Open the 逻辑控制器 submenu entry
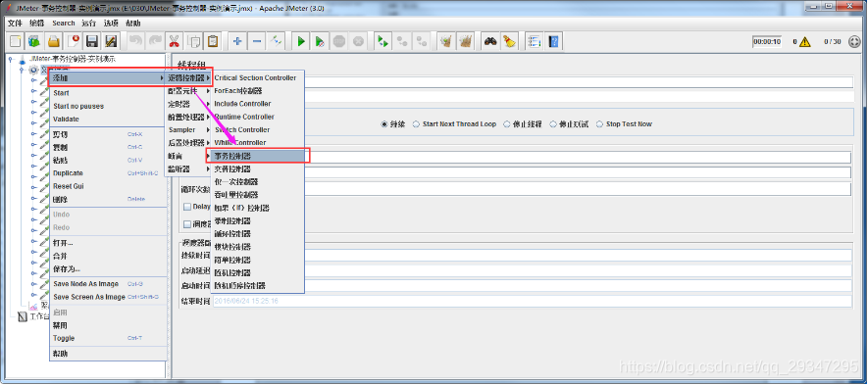Viewport: 868px width, 385px height. [x=188, y=78]
